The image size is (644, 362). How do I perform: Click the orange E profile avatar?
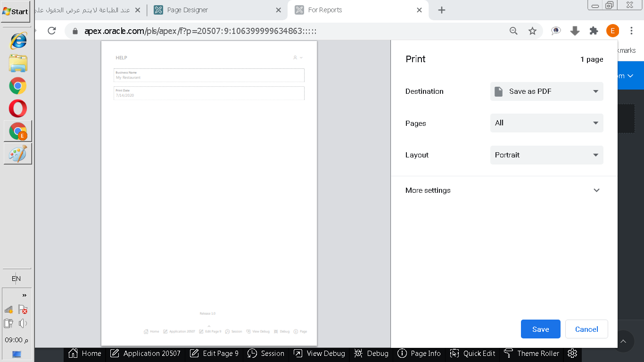click(612, 31)
